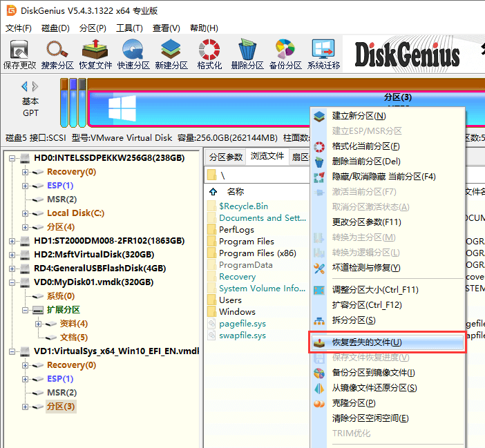485x448 pixels.
Task: Open the 磁盘(D) menu
Action: 55,28
